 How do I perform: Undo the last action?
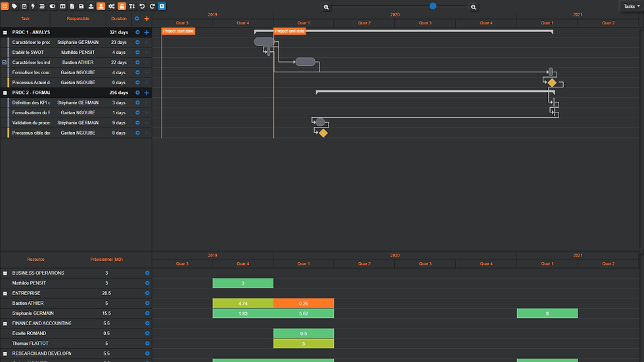142,6
